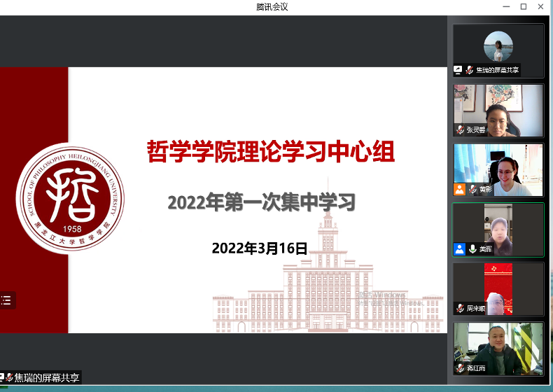The width and height of the screenshot is (553, 392).
Task: Click the active microphone icon for 美辉
Action: click(472, 248)
